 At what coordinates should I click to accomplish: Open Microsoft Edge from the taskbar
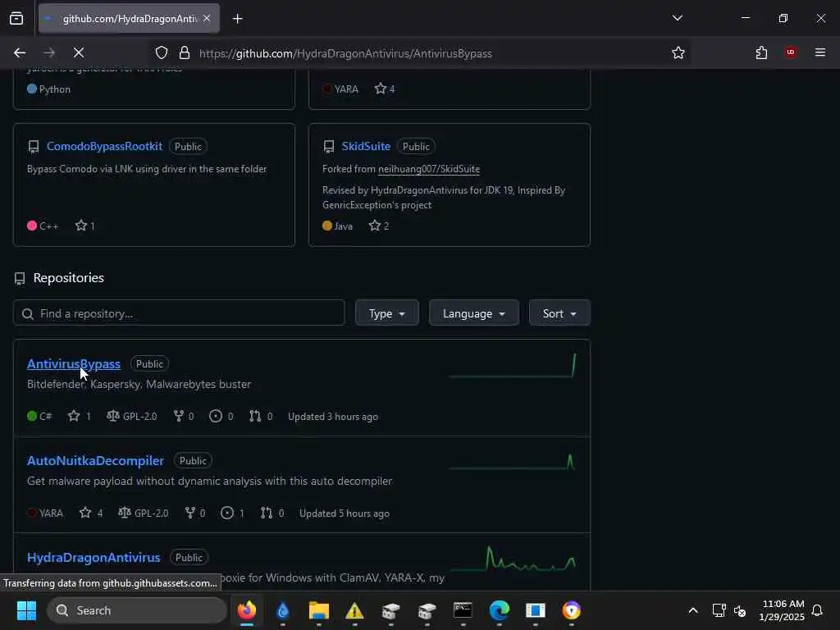[x=500, y=610]
